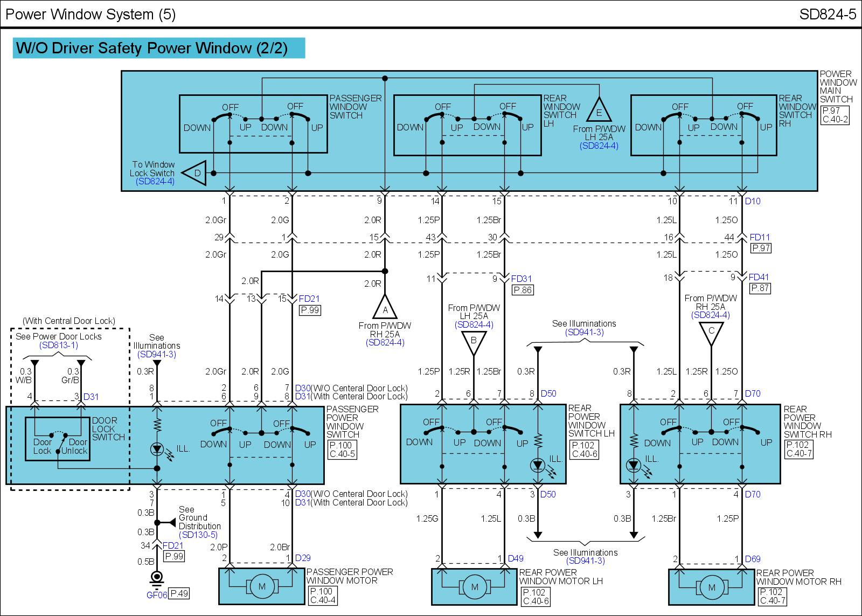Click the triangle connector labeled E
The height and width of the screenshot is (616, 862).
(x=599, y=111)
